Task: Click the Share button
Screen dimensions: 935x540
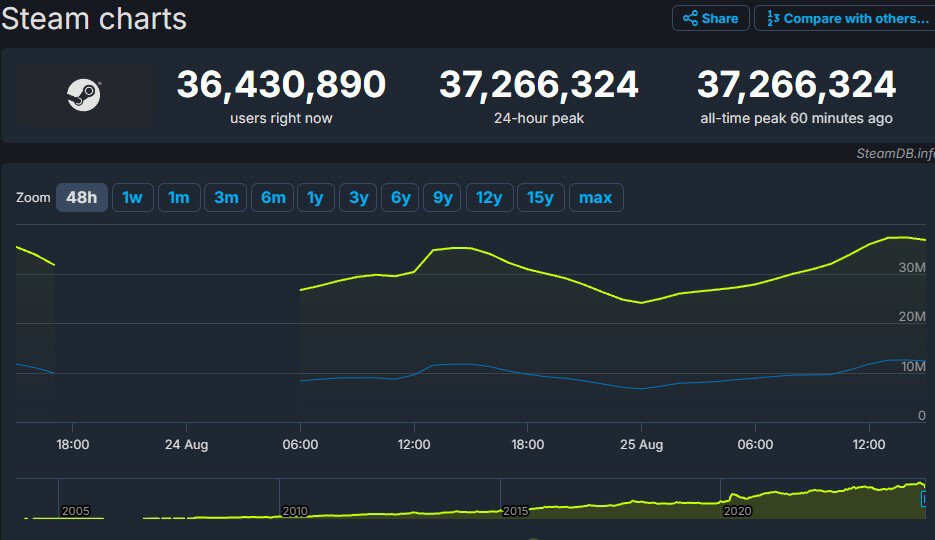Action: click(710, 18)
